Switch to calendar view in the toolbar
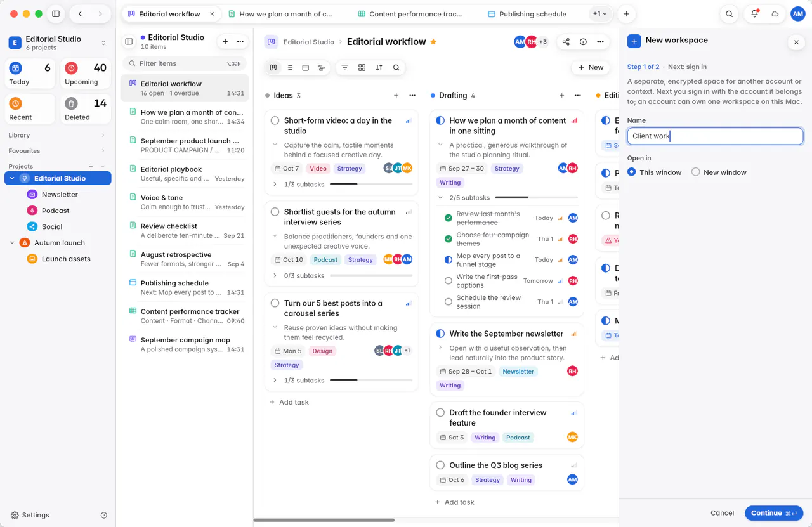The height and width of the screenshot is (527, 812). point(305,67)
